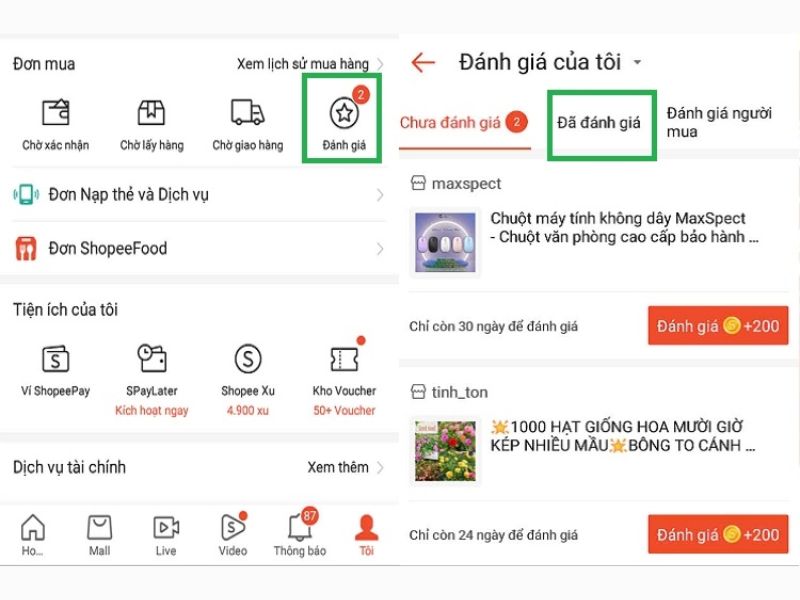Open Dịch vụ tài chính Xem thêm chevron

click(380, 467)
